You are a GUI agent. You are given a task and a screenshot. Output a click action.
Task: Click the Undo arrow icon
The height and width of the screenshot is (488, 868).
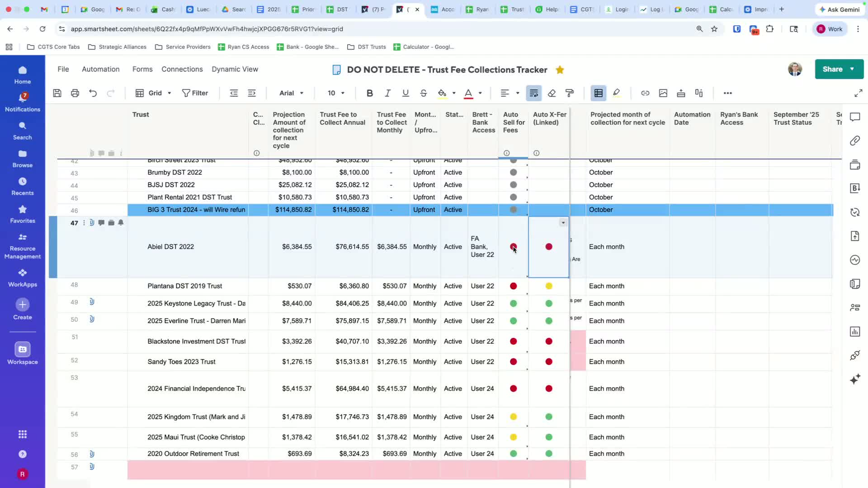(x=93, y=93)
